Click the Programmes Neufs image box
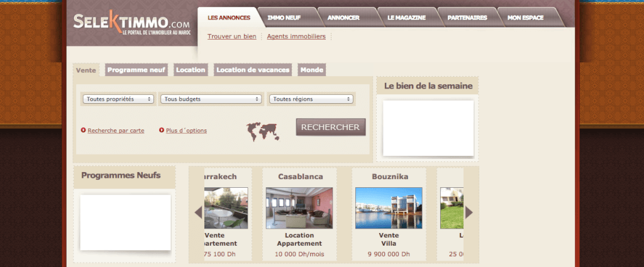The height and width of the screenshot is (267, 644). (125, 222)
